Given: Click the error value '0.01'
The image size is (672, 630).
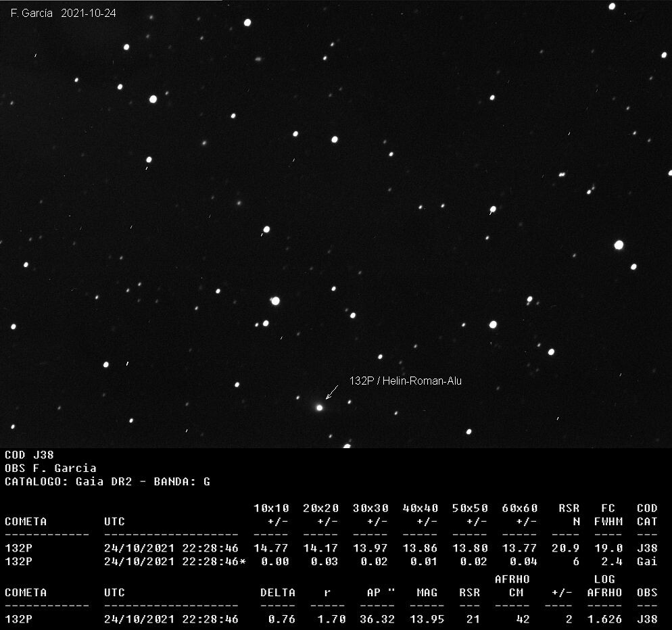Looking at the screenshot, I should tap(425, 562).
